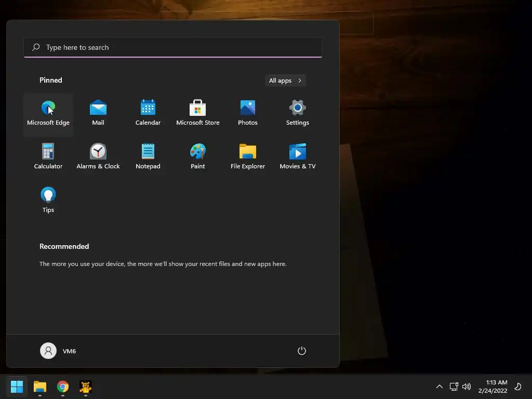
Task: Show All apps list
Action: (x=285, y=81)
